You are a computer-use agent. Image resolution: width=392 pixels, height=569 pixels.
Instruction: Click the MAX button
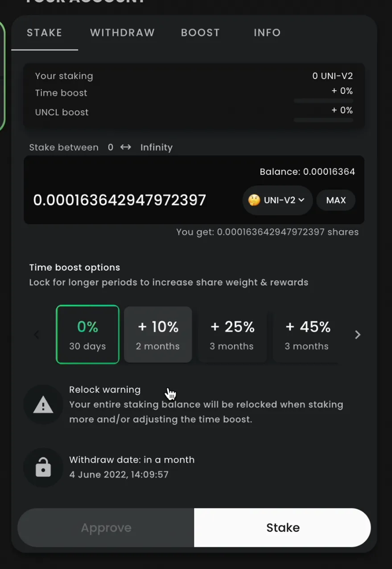pyautogui.click(x=336, y=200)
